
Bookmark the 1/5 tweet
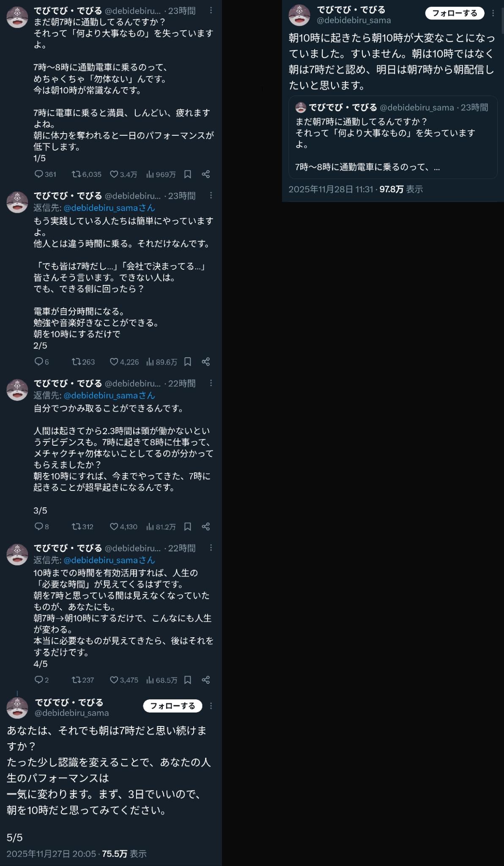click(x=188, y=174)
